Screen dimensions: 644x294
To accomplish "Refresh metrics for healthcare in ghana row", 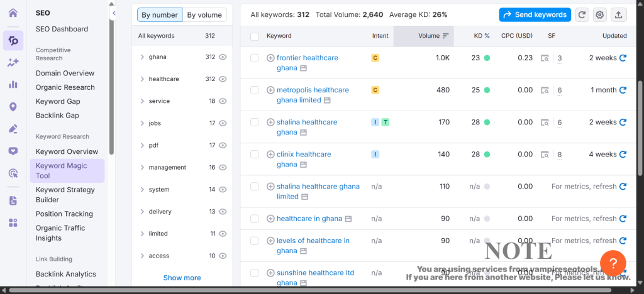I will point(623,219).
